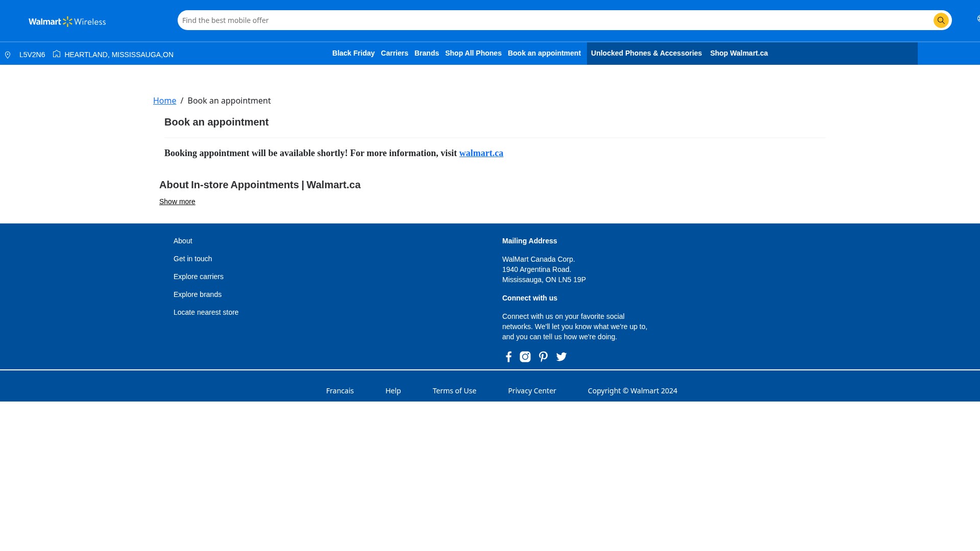
Task: Click About In-store Appointments heading
Action: (260, 185)
